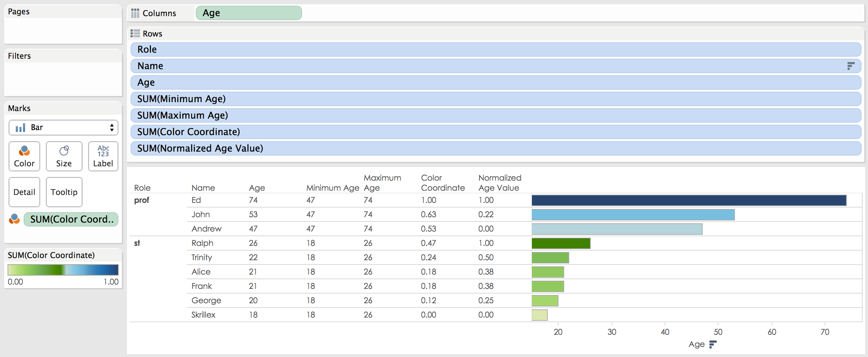Screen dimensions: 868x357
Task: Click the name 'Trinity'
Action: click(x=202, y=258)
